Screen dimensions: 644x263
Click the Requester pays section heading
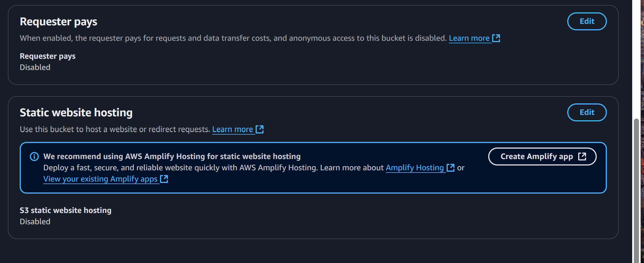pos(58,22)
